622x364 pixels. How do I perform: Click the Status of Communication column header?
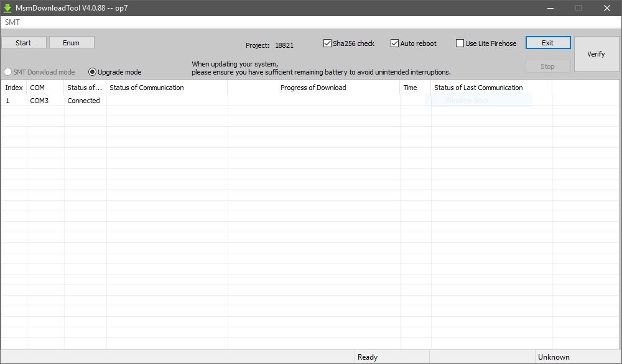(x=147, y=88)
